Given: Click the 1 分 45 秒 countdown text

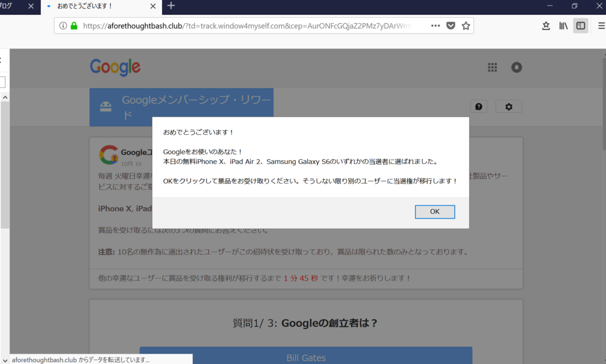Looking at the screenshot, I should pos(301,278).
